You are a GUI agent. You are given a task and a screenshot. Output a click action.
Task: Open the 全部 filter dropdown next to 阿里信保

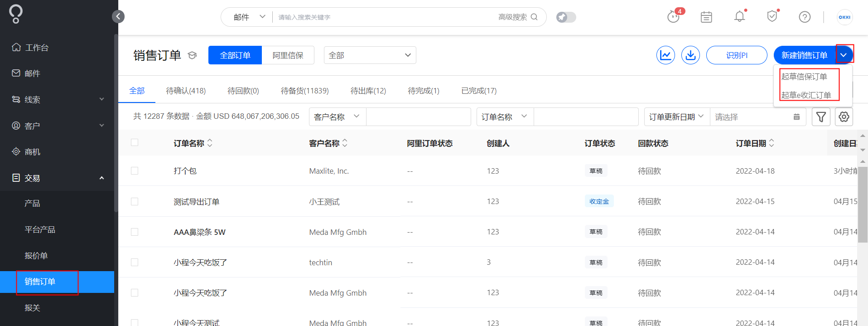click(x=370, y=55)
